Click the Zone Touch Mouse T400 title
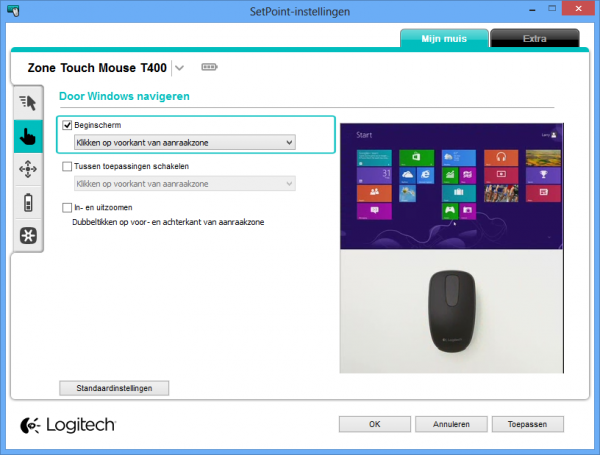The width and height of the screenshot is (600, 455). click(97, 68)
